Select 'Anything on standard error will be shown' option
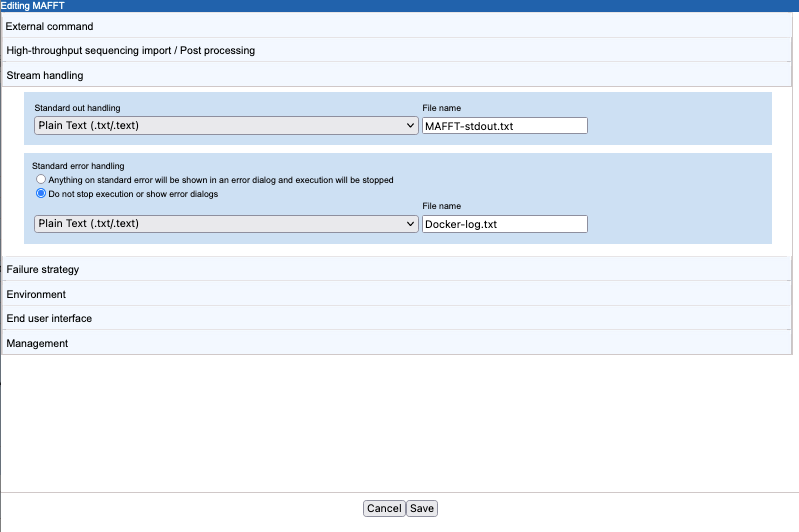 pyautogui.click(x=41, y=179)
